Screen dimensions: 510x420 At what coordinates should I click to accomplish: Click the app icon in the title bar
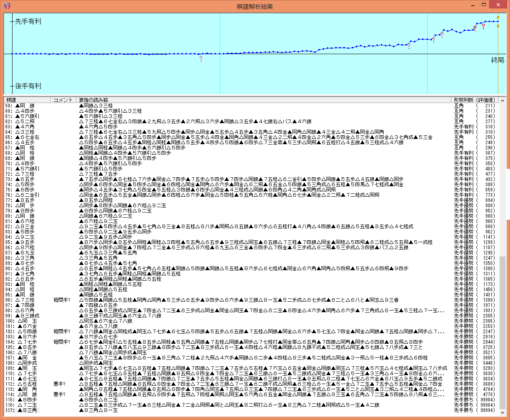(x=7, y=6)
